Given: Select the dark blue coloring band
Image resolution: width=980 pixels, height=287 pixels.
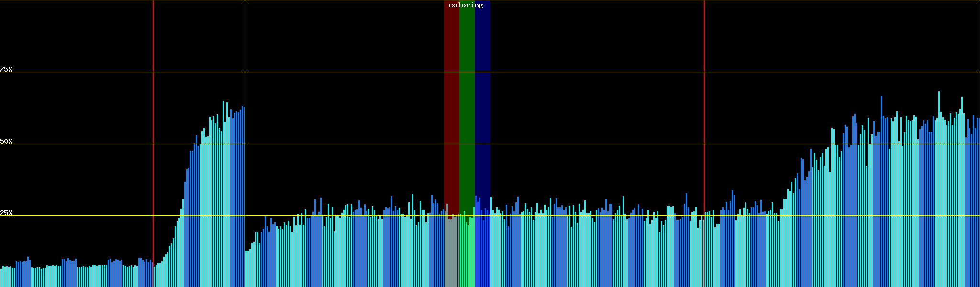Looking at the screenshot, I should pos(482,96).
